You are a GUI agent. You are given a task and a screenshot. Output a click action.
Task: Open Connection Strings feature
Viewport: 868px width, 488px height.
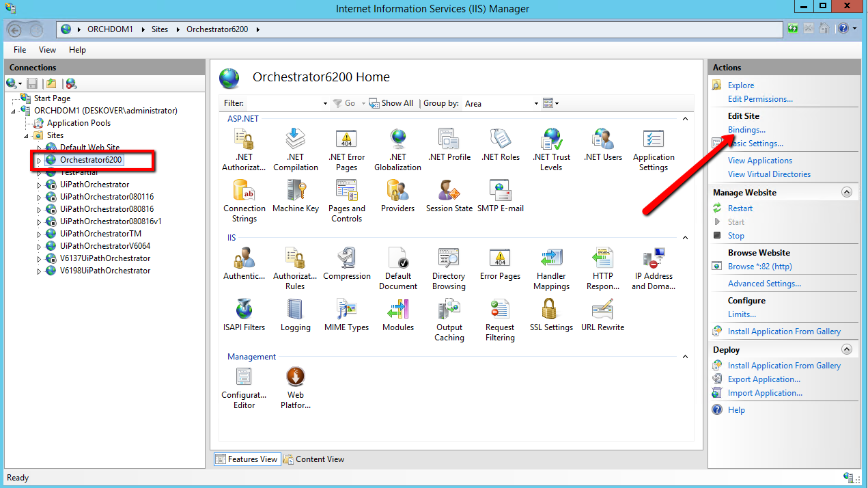point(244,201)
